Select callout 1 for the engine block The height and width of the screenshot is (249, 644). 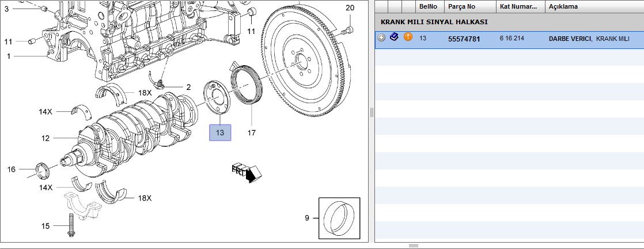click(9, 56)
